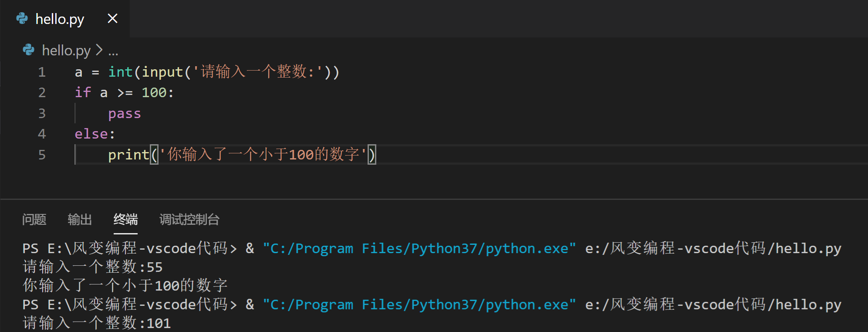868x332 pixels.
Task: Switch to the 问题 panel tab
Action: pyautogui.click(x=34, y=219)
